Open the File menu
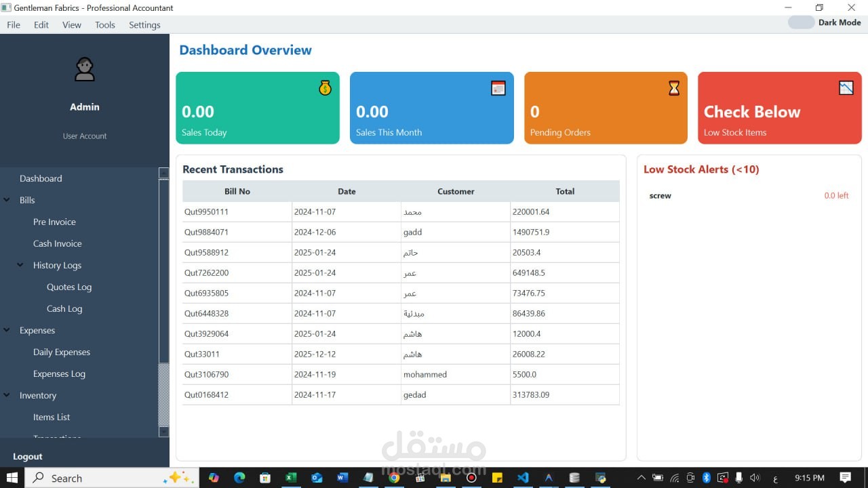Screen dimensions: 868x488 pyautogui.click(x=14, y=25)
